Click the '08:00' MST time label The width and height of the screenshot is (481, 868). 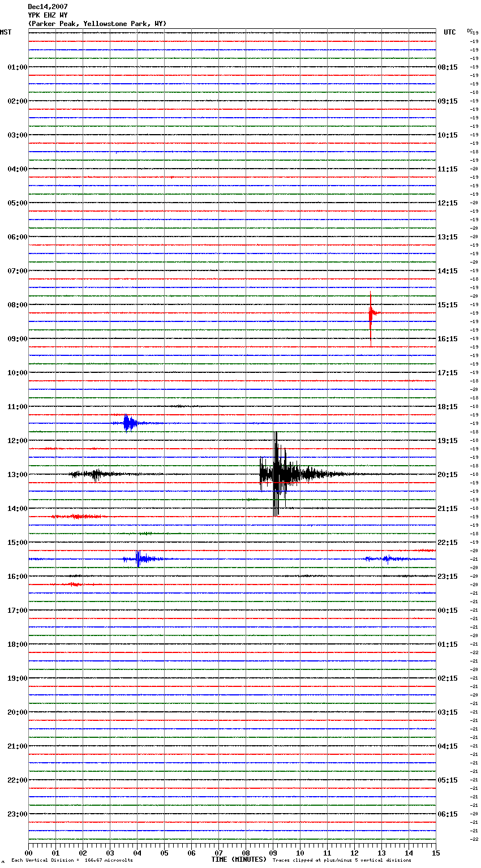point(18,305)
